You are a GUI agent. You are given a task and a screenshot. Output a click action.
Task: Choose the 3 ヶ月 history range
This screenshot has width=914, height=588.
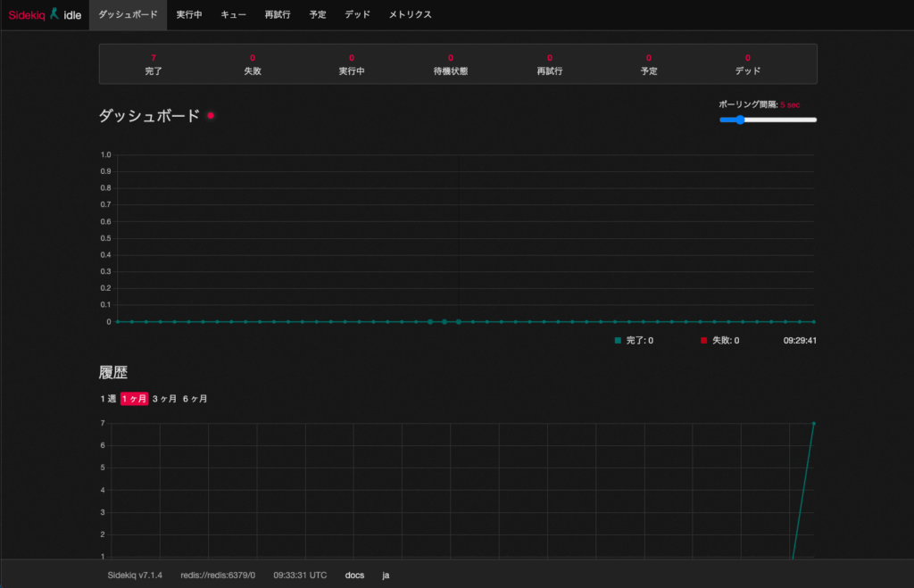pos(164,399)
